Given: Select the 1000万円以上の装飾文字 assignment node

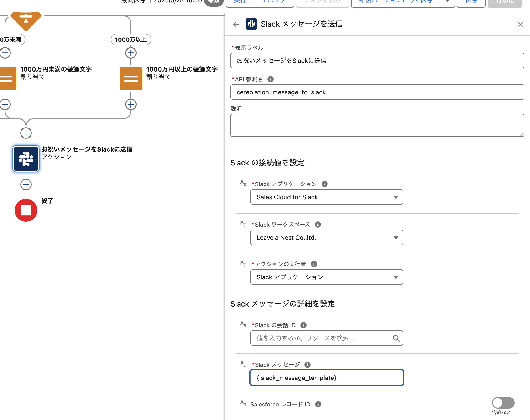Looking at the screenshot, I should [x=131, y=79].
